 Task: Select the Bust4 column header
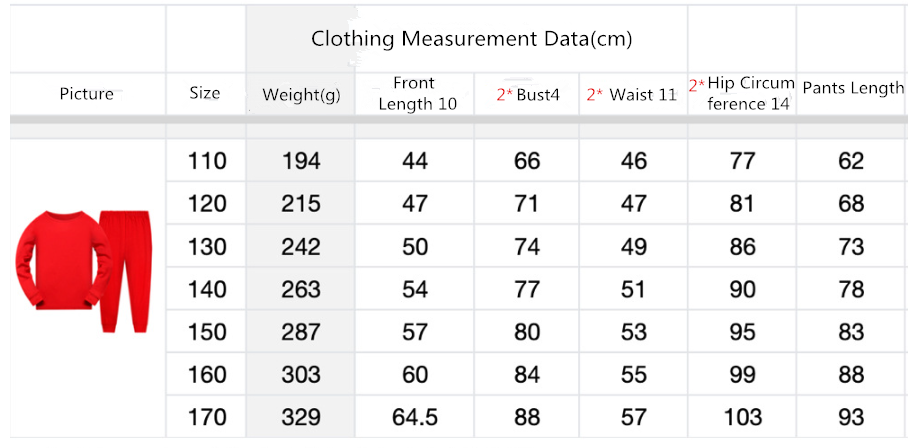528,95
